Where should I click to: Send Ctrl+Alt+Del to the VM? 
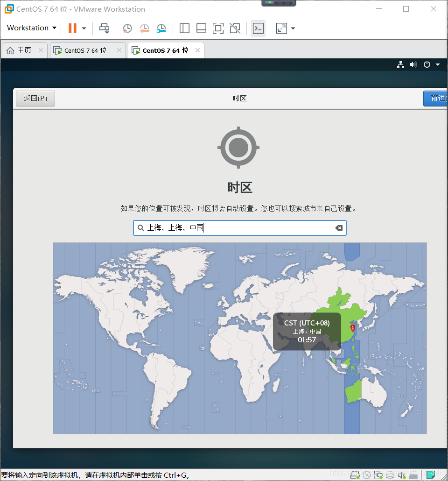pos(104,28)
